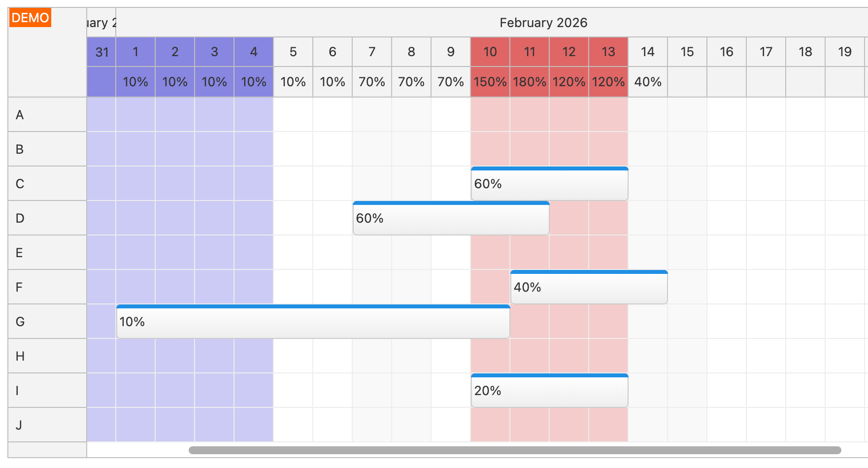This screenshot has width=868, height=468.
Task: Click the orange DEMO badge
Action: (x=30, y=18)
